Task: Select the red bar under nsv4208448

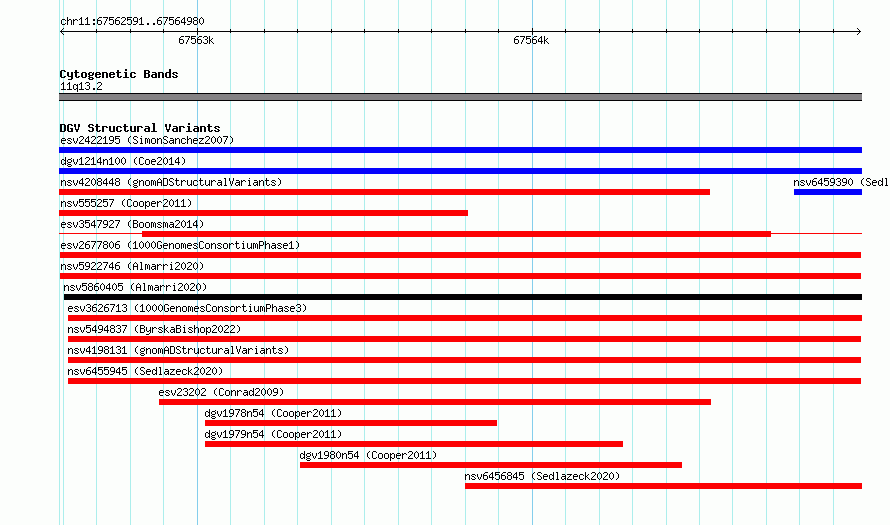Action: coord(384,192)
